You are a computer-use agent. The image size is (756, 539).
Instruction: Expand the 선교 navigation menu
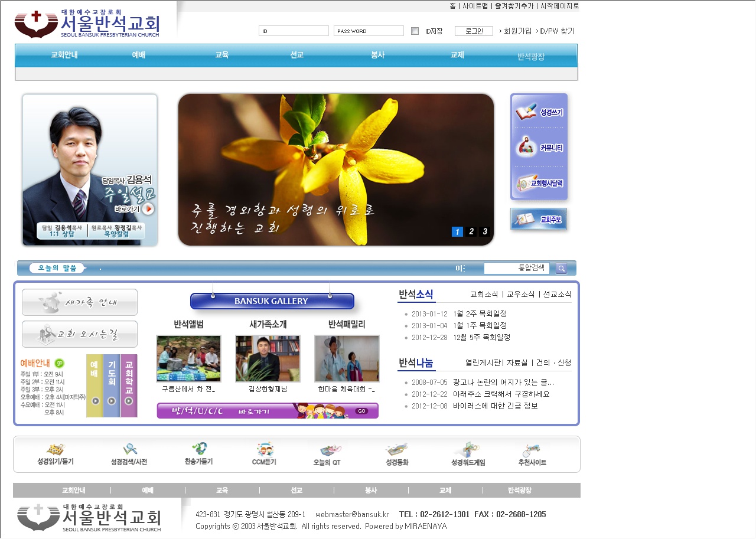pyautogui.click(x=296, y=55)
